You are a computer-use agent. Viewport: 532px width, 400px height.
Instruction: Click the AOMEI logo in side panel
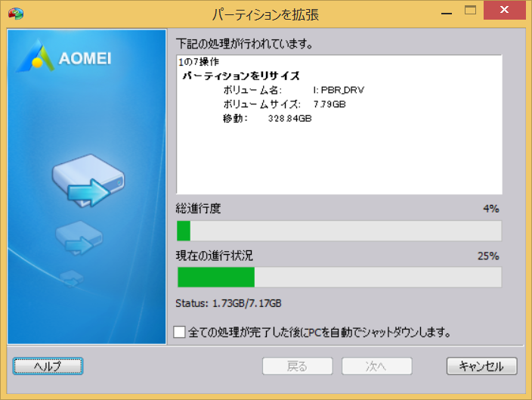click(64, 57)
